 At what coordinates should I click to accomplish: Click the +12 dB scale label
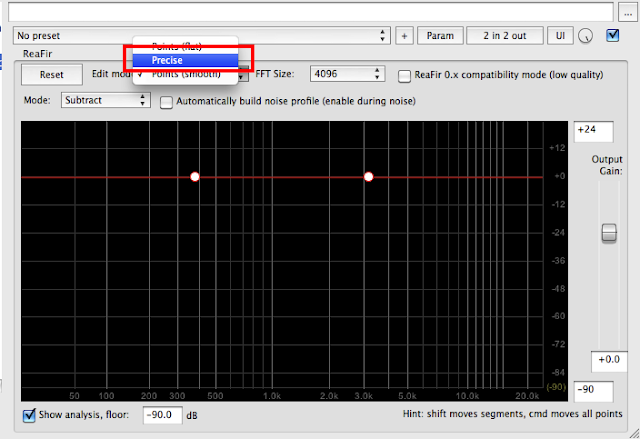557,148
